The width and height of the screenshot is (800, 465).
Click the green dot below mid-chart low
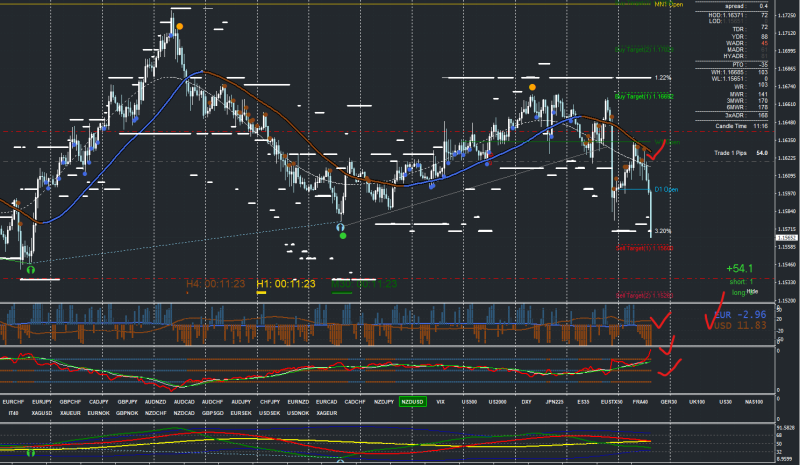pos(343,236)
